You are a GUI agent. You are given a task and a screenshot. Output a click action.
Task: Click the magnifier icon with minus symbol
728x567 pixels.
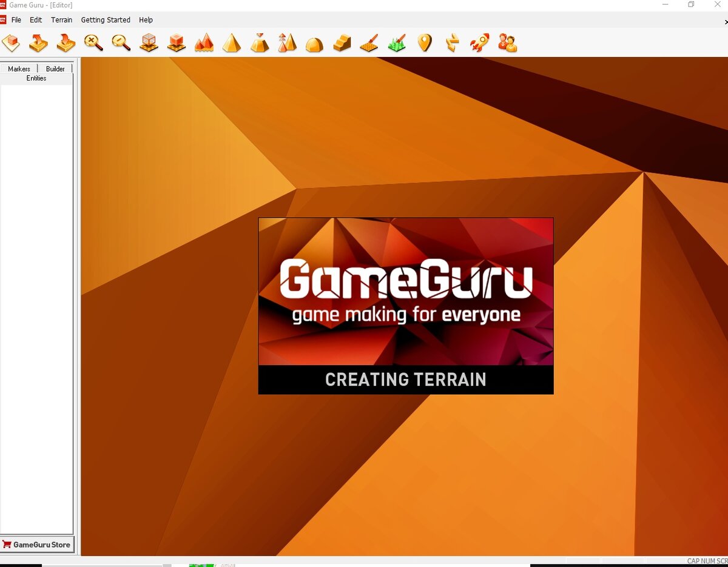click(121, 43)
